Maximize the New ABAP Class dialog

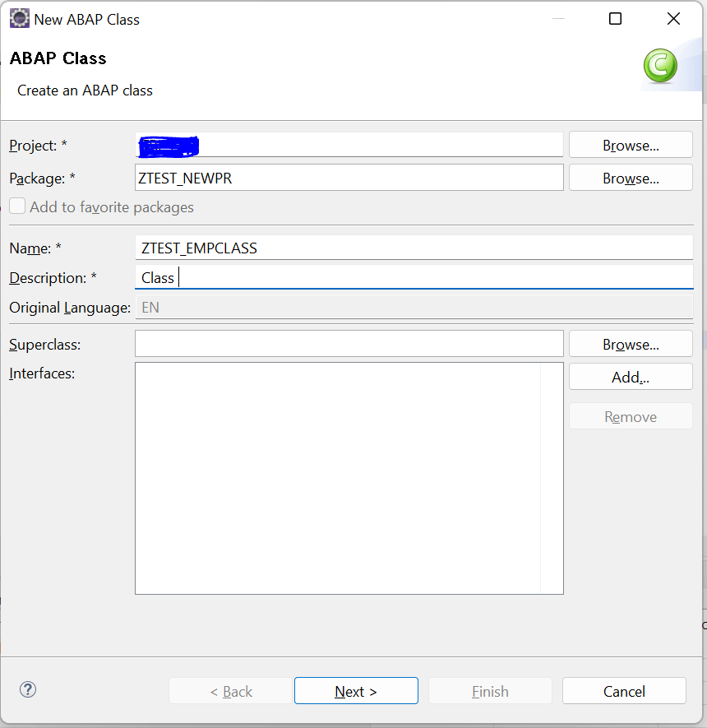pyautogui.click(x=615, y=19)
